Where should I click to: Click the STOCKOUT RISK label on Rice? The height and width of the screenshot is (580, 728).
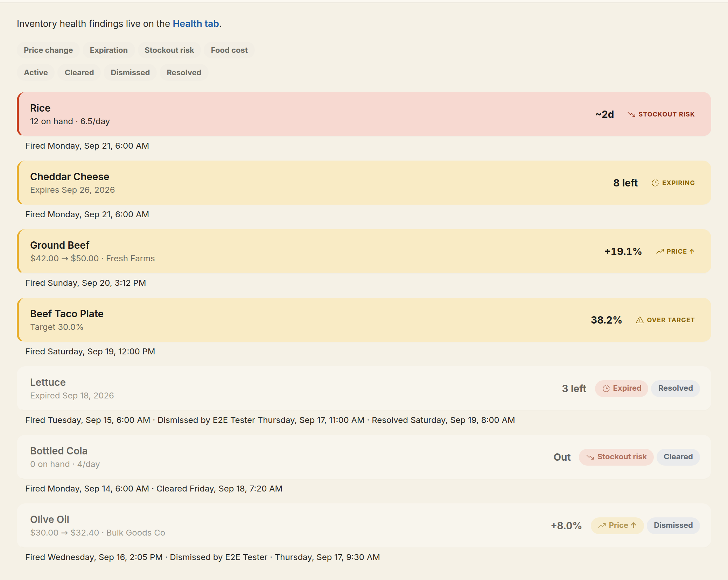click(x=666, y=114)
